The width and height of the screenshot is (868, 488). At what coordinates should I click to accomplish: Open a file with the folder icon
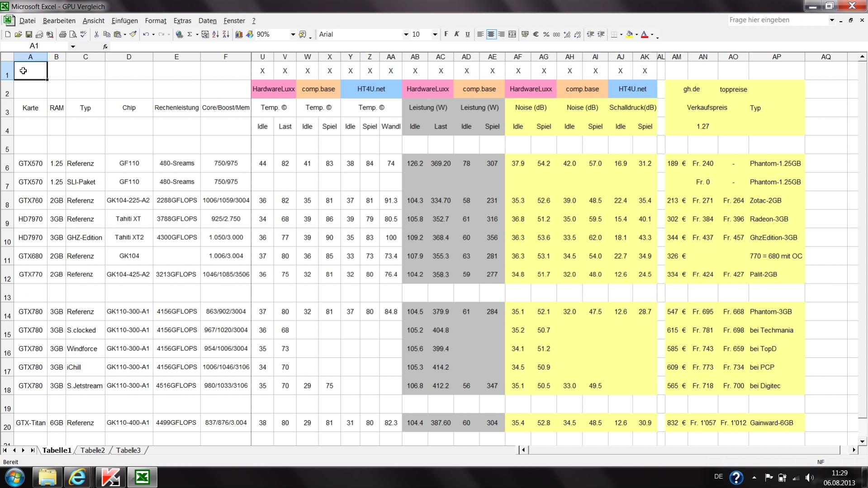pyautogui.click(x=18, y=34)
